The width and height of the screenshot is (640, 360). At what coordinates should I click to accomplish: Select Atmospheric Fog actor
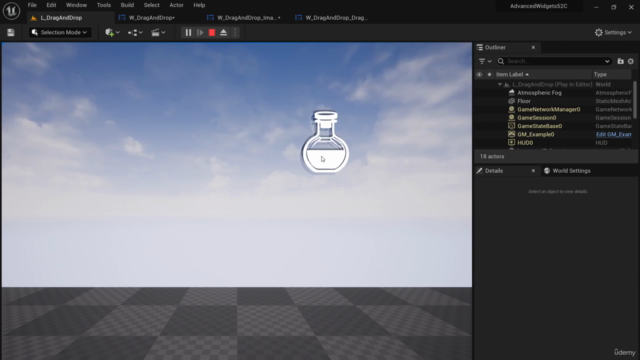[539, 93]
